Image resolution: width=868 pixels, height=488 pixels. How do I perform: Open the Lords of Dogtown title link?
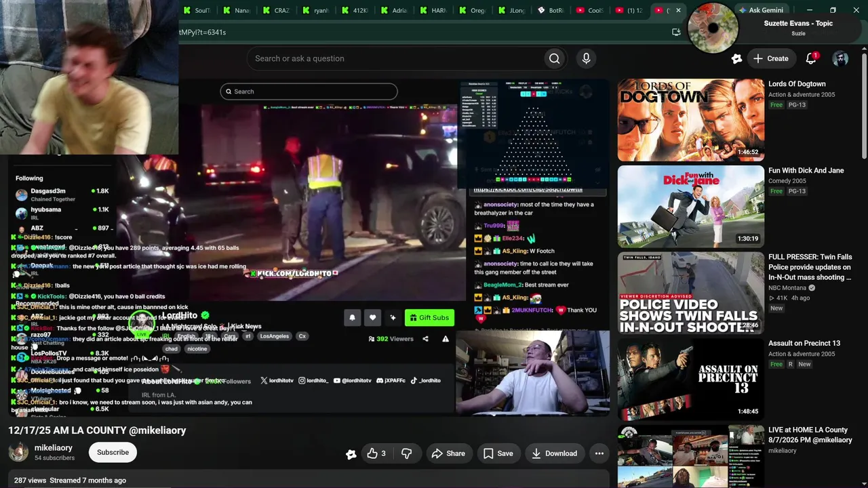click(x=797, y=84)
